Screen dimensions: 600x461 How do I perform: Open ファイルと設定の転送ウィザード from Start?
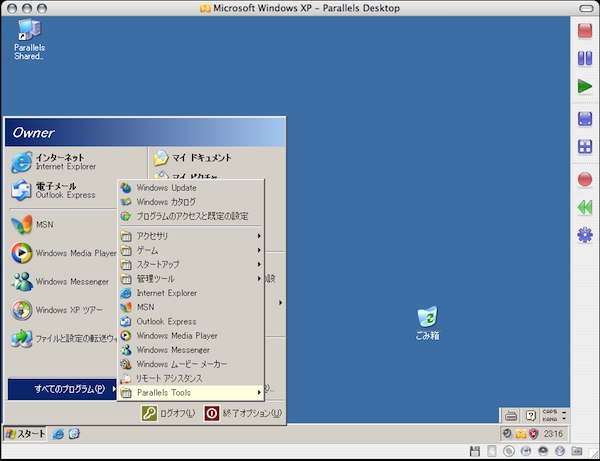[62, 339]
